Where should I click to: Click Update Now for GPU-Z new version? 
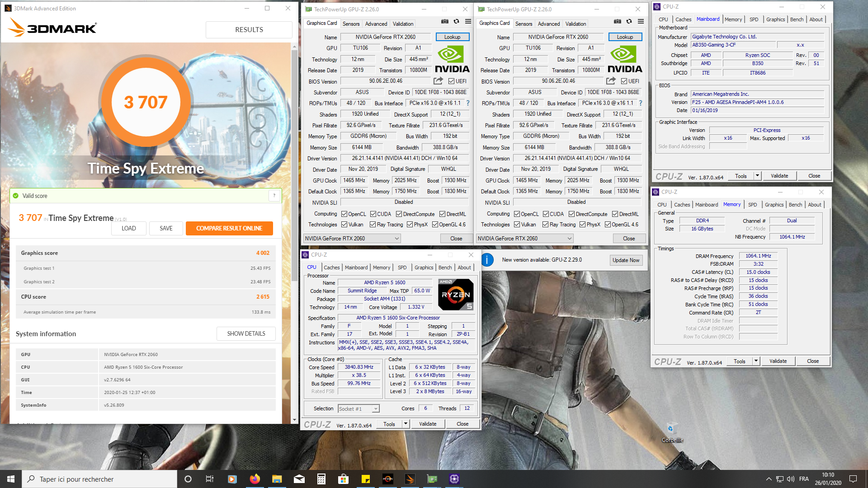pos(626,260)
